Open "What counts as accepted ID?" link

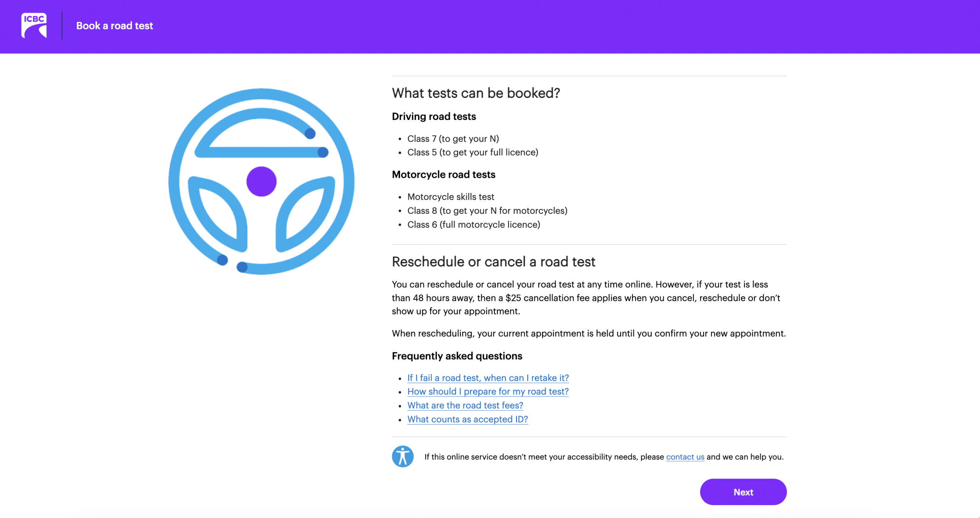[467, 419]
